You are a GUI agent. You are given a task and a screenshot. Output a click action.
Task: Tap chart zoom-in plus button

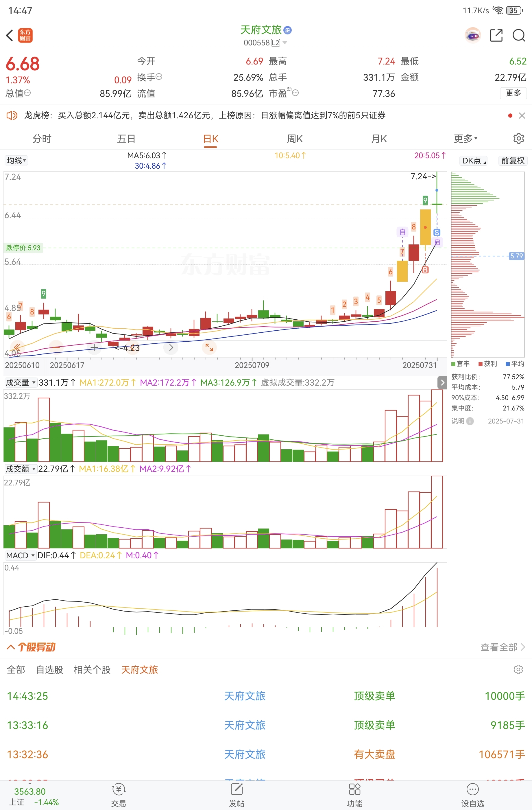94,347
